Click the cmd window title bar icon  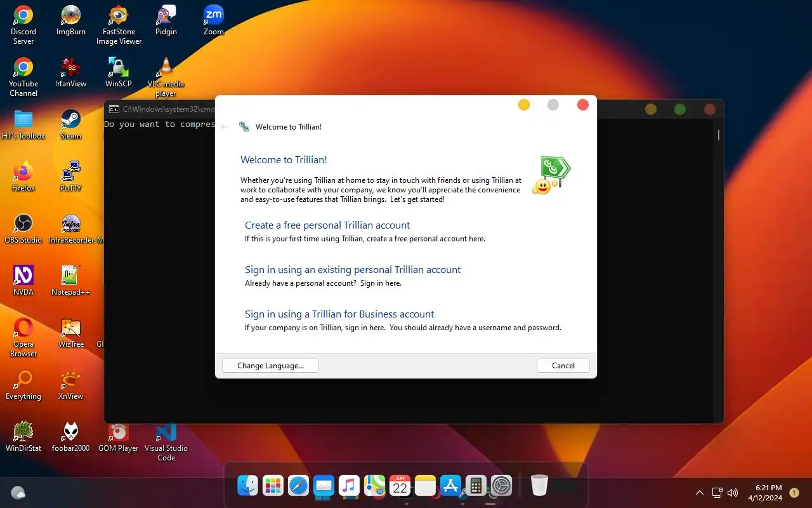(x=114, y=109)
